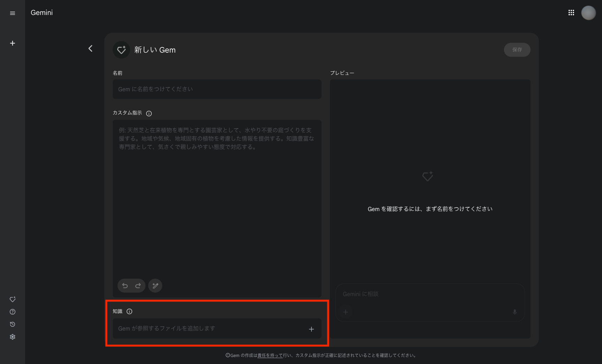The height and width of the screenshot is (364, 602).
Task: Click the Gem name input field
Action: click(217, 89)
